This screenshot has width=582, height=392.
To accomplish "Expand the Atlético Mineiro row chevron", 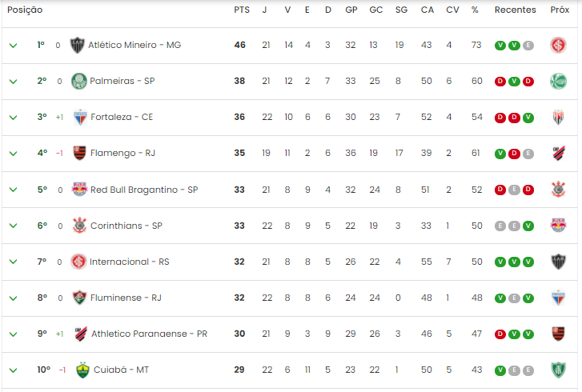I will (x=14, y=46).
